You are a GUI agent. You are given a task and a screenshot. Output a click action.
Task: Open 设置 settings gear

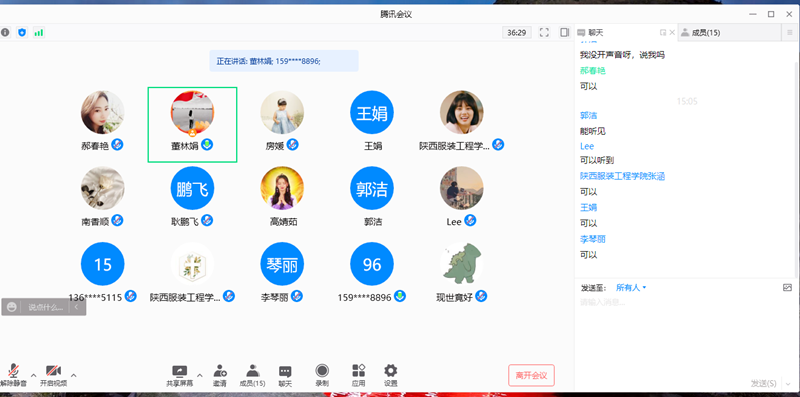pyautogui.click(x=391, y=376)
